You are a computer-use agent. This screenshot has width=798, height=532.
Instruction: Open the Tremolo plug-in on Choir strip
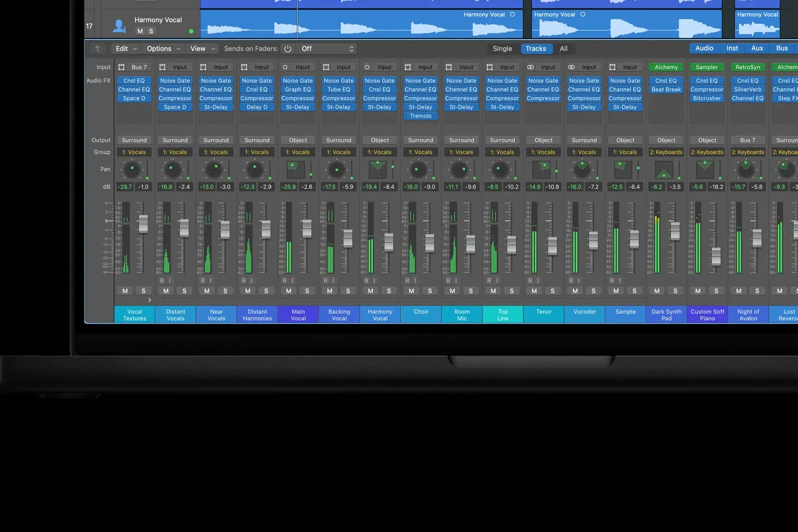click(x=420, y=116)
